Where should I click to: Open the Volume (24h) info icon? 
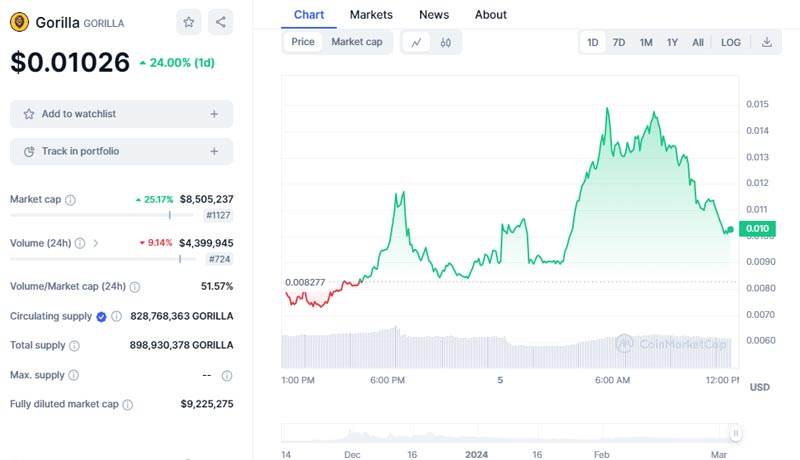pos(80,243)
